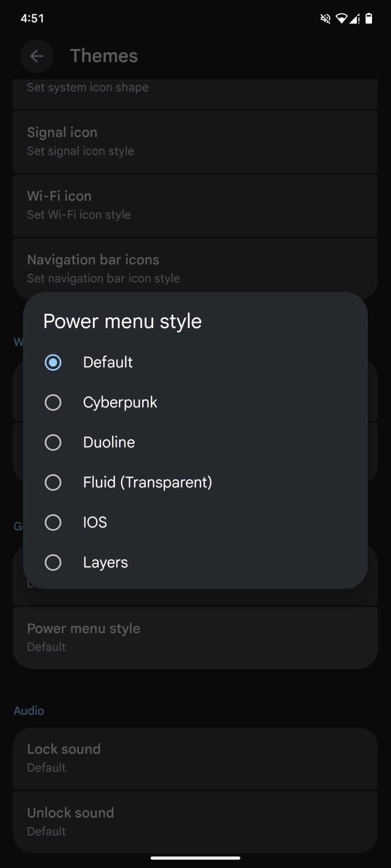Screen dimensions: 391x868
Task: Open the Unlock sound preference
Action: (195, 822)
